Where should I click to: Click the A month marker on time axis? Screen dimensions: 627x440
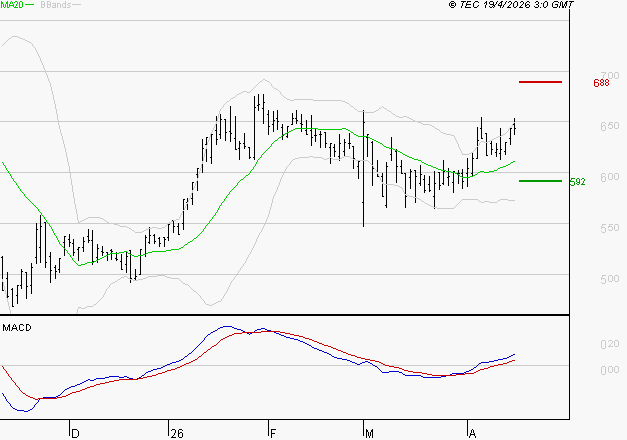[x=472, y=433]
